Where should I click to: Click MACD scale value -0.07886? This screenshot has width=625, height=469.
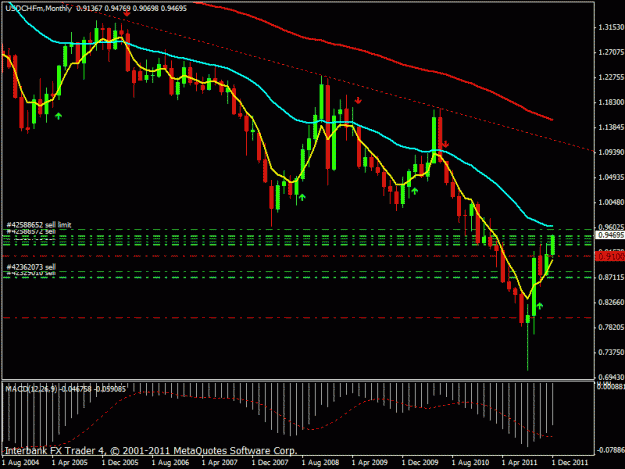(x=610, y=450)
